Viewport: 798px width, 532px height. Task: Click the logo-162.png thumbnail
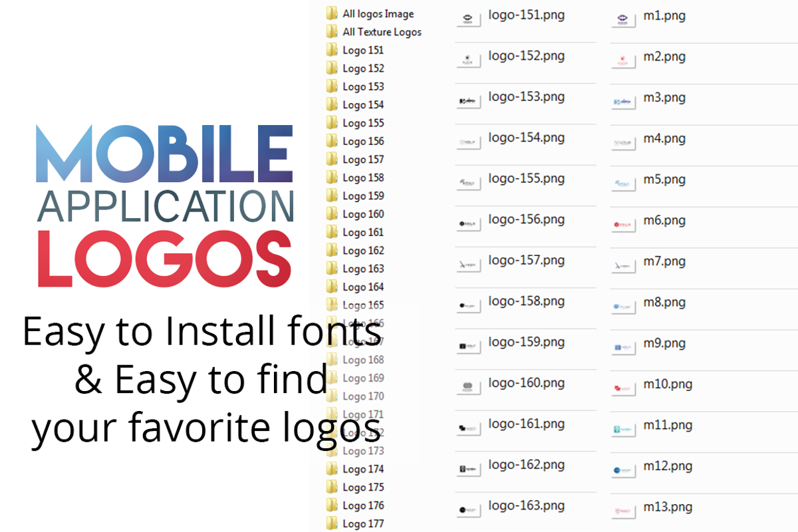click(468, 469)
